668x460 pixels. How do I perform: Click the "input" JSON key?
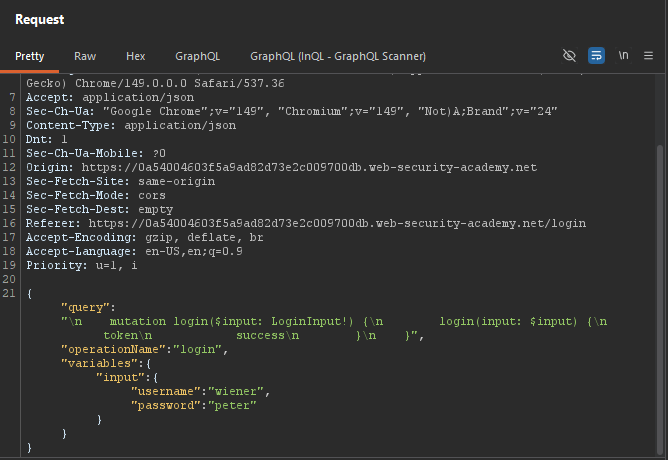click(x=120, y=378)
